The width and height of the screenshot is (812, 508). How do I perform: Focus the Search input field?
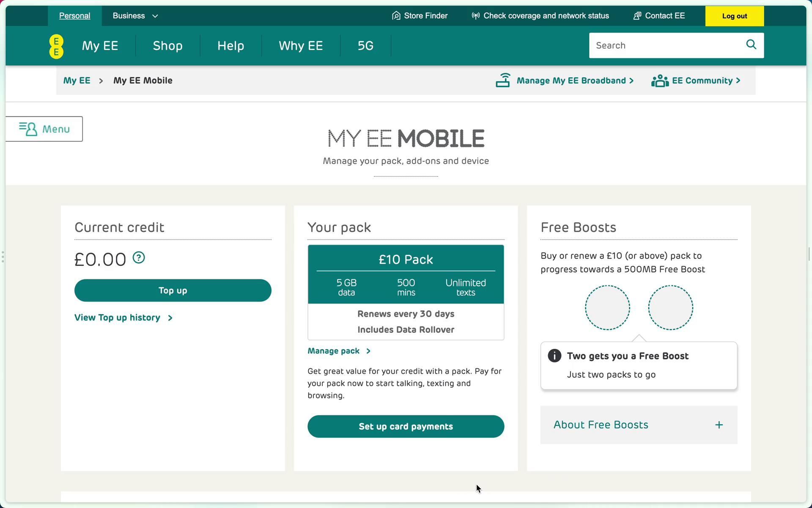[664, 45]
